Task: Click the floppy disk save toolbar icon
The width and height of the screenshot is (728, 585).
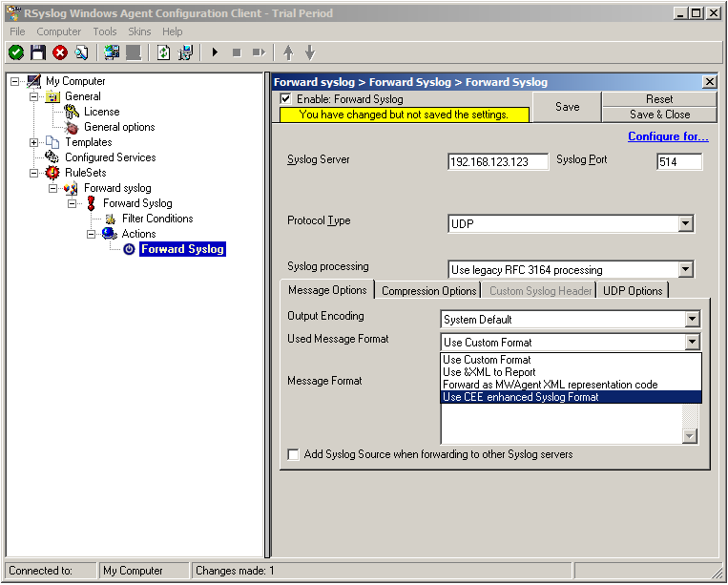Action: 38,52
